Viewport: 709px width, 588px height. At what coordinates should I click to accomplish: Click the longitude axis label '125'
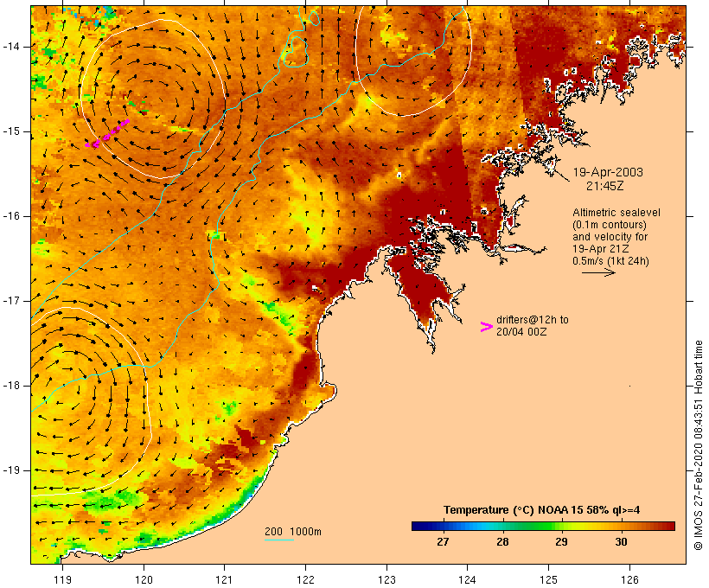click(x=549, y=580)
